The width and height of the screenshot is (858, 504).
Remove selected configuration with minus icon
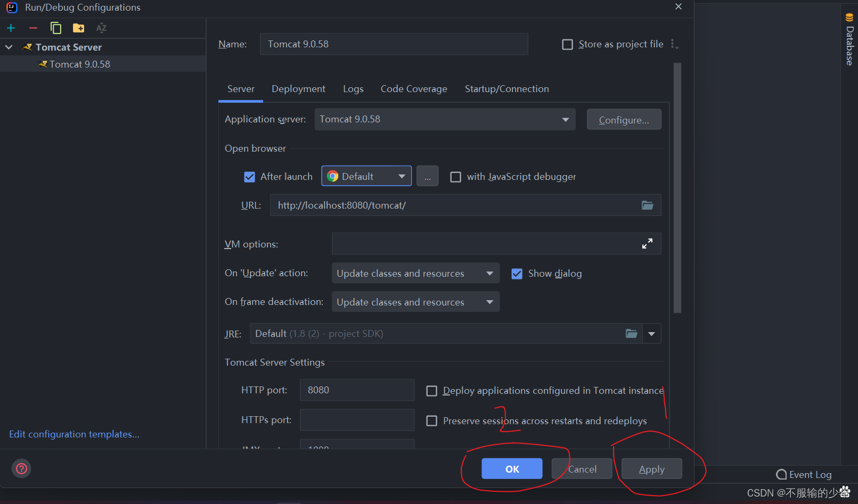(33, 28)
